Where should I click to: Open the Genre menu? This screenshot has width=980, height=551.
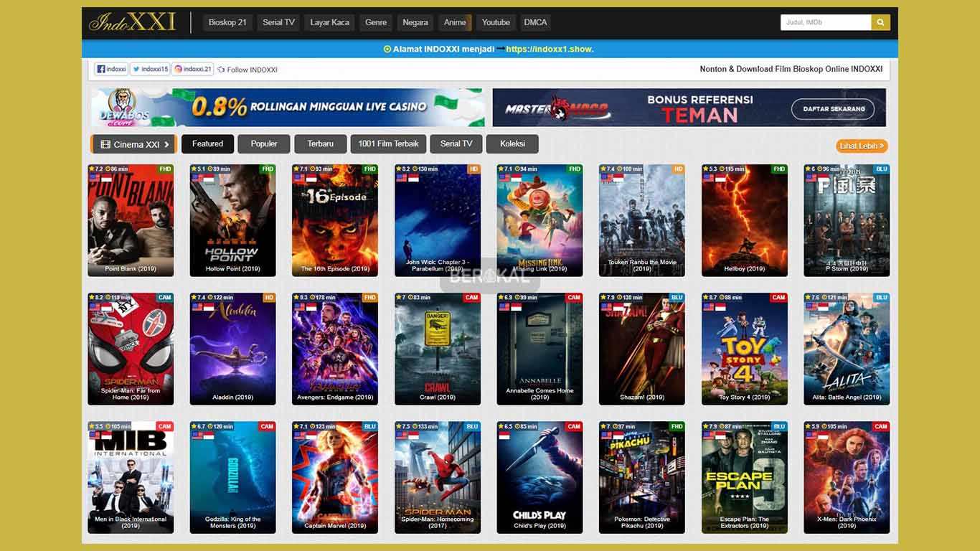(x=376, y=22)
